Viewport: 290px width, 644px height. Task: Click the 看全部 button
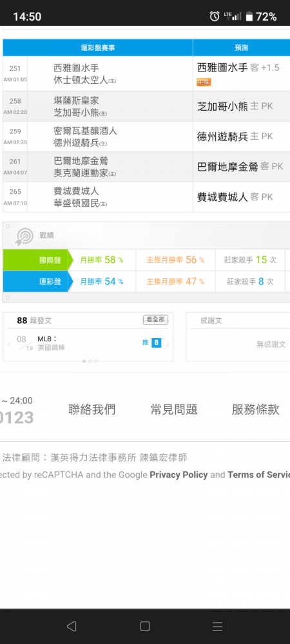coord(156,320)
